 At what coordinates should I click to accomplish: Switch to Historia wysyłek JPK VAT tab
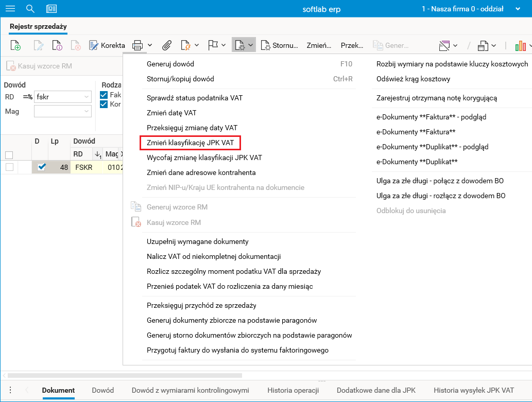click(x=474, y=390)
